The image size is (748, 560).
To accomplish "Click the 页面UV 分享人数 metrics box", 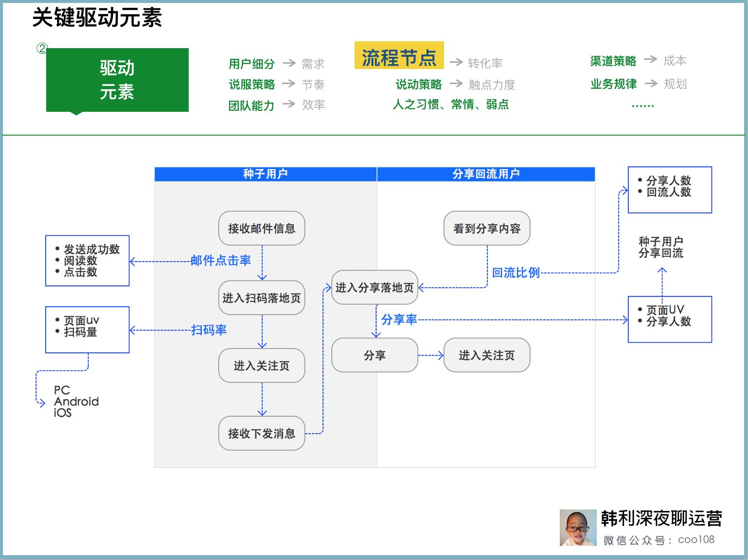I will [x=670, y=319].
